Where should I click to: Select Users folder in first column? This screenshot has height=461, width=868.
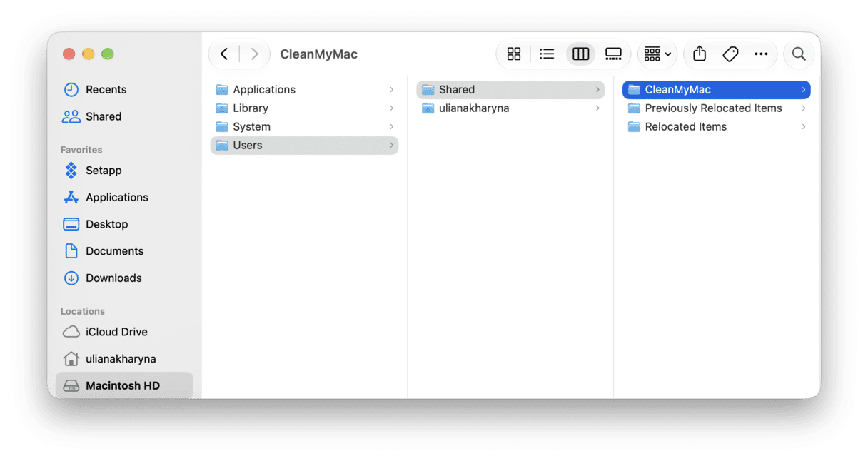click(304, 146)
